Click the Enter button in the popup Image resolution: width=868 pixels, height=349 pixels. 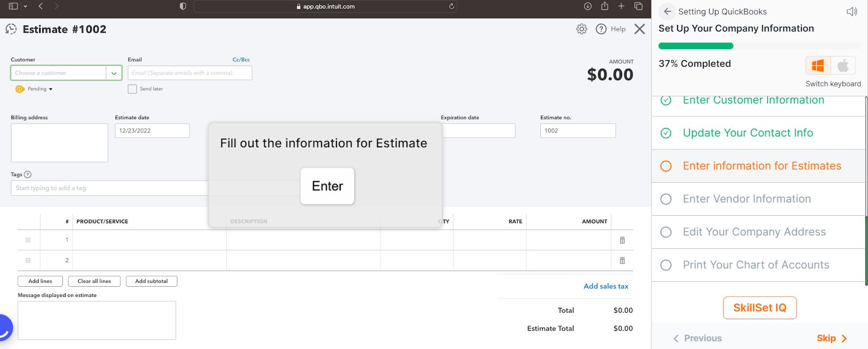[327, 186]
